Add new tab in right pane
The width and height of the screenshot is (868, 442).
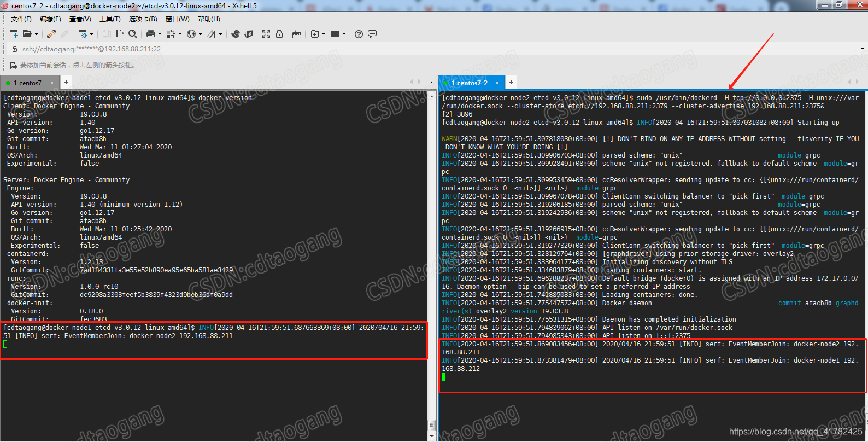coord(511,82)
